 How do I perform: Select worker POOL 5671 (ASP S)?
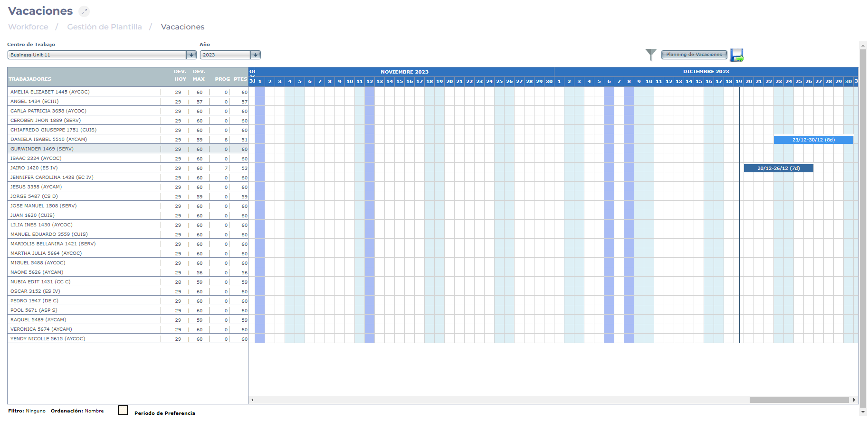(x=34, y=310)
